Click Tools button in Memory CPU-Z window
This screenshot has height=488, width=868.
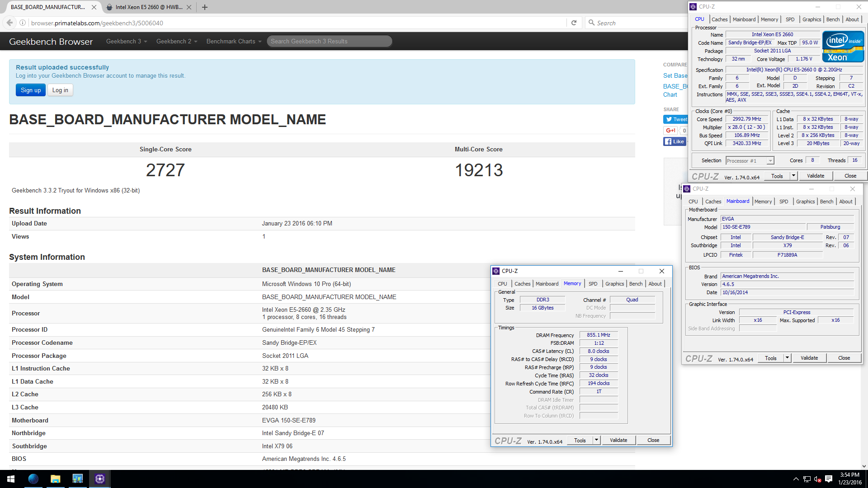(580, 440)
